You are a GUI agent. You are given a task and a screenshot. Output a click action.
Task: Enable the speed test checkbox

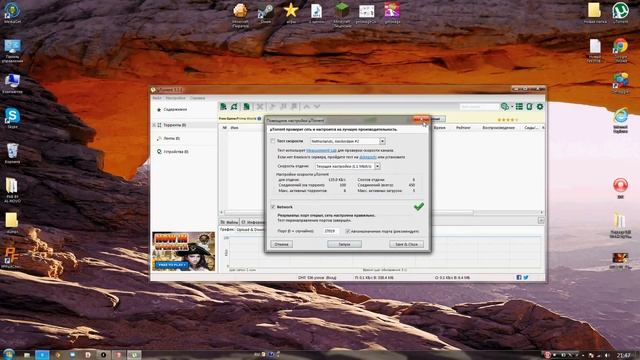pyautogui.click(x=273, y=141)
